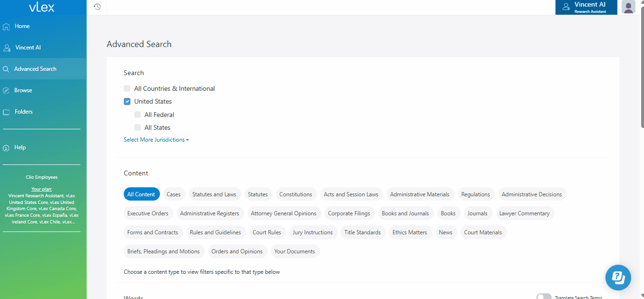Open Vincent AI Research Assistant button
Image resolution: width=644 pixels, height=299 pixels.
click(586, 7)
